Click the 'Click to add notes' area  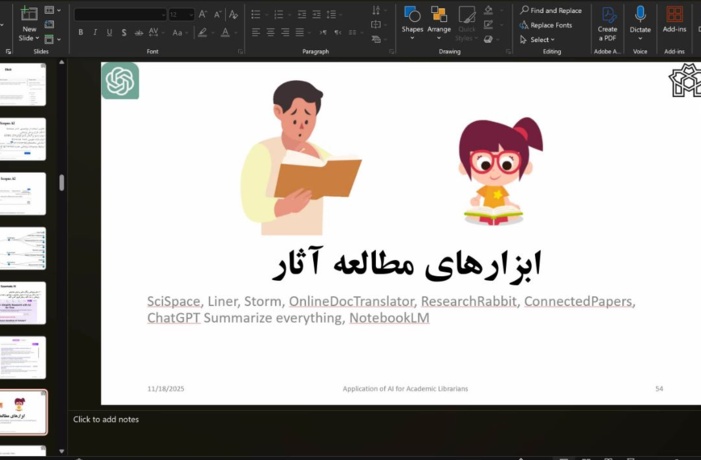[x=106, y=419]
